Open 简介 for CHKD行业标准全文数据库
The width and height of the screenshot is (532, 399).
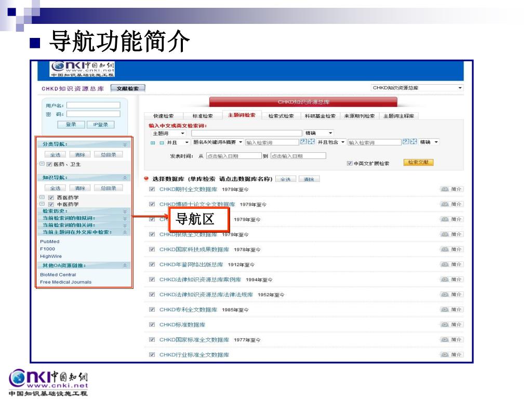click(x=452, y=354)
